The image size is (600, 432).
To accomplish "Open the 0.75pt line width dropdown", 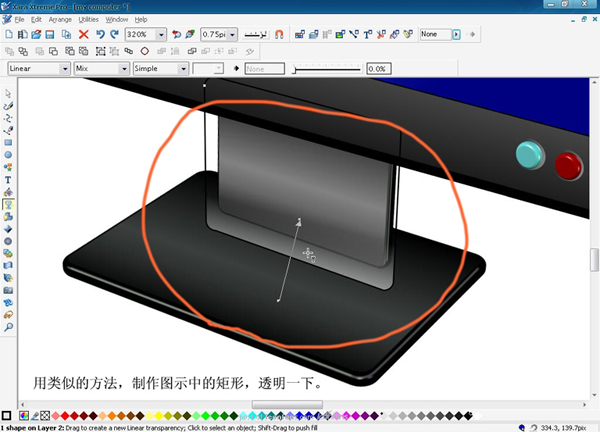I will coord(232,35).
